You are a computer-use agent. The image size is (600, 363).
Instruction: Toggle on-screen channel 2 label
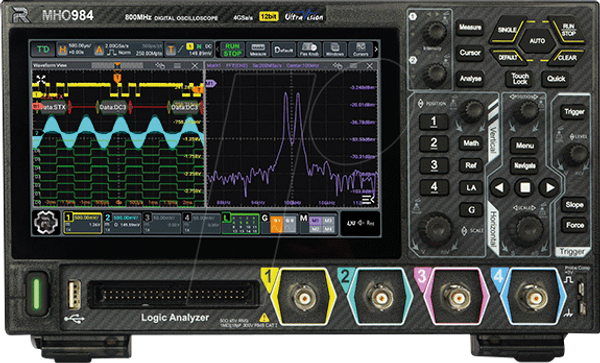pyautogui.click(x=122, y=223)
